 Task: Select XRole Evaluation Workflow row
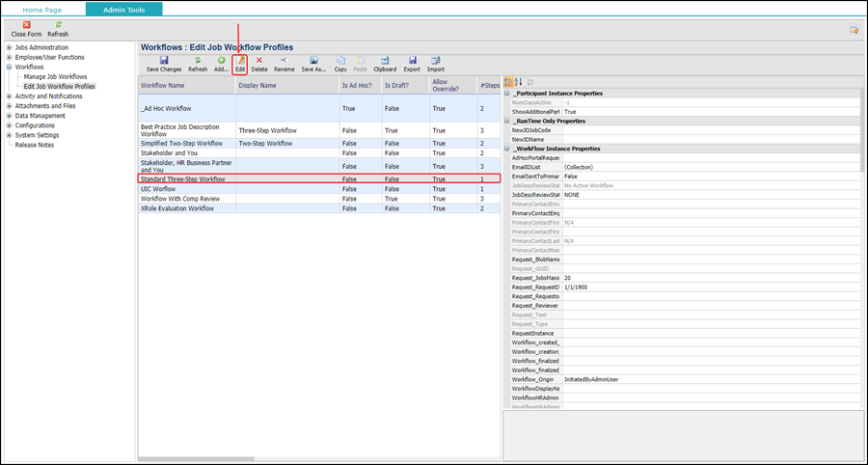(319, 208)
